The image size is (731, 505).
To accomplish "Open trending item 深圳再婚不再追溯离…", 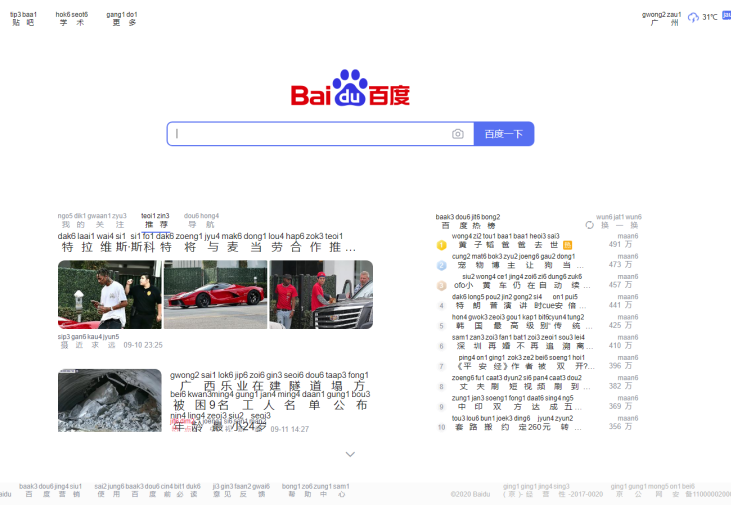I will [522, 342].
